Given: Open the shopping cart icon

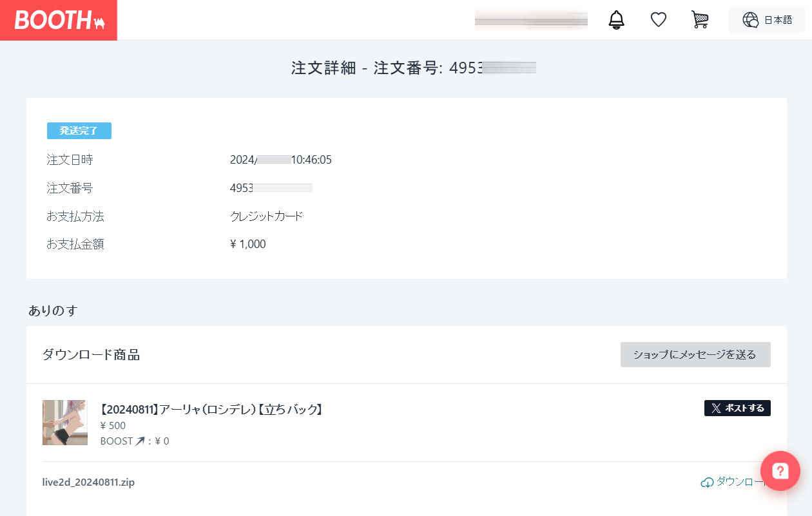Looking at the screenshot, I should click(x=699, y=20).
